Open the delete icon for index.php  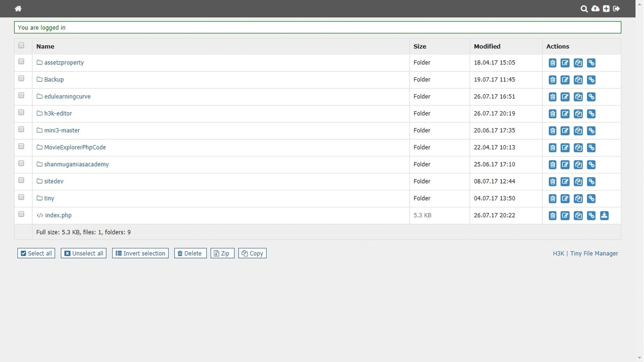pyautogui.click(x=552, y=216)
